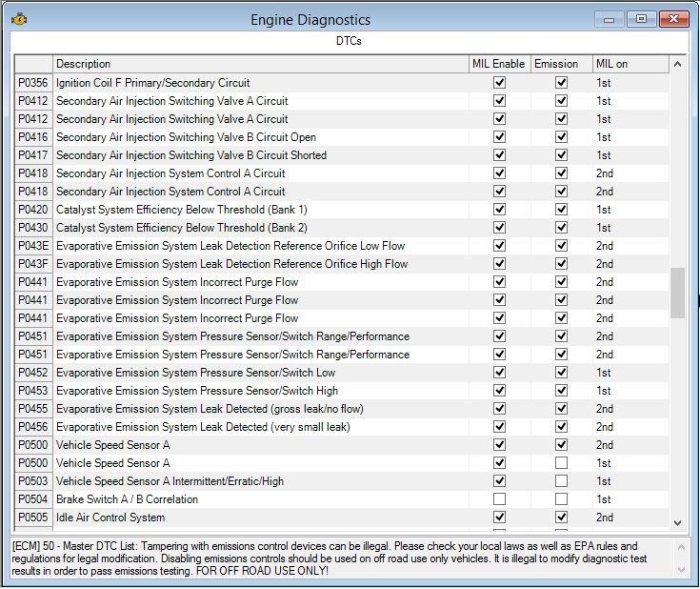700x589 pixels.
Task: Close the Engine Diagnostics window
Action: [673, 19]
